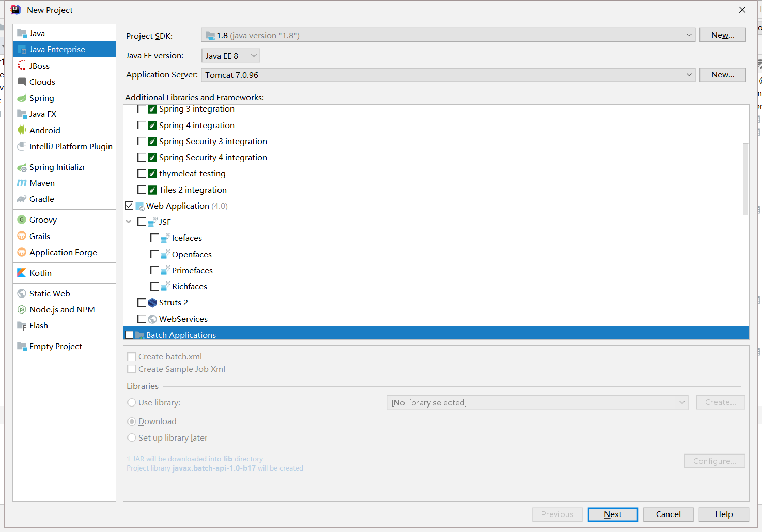Screen dimensions: 762x532
Task: Click the Previous button
Action: click(x=557, y=514)
